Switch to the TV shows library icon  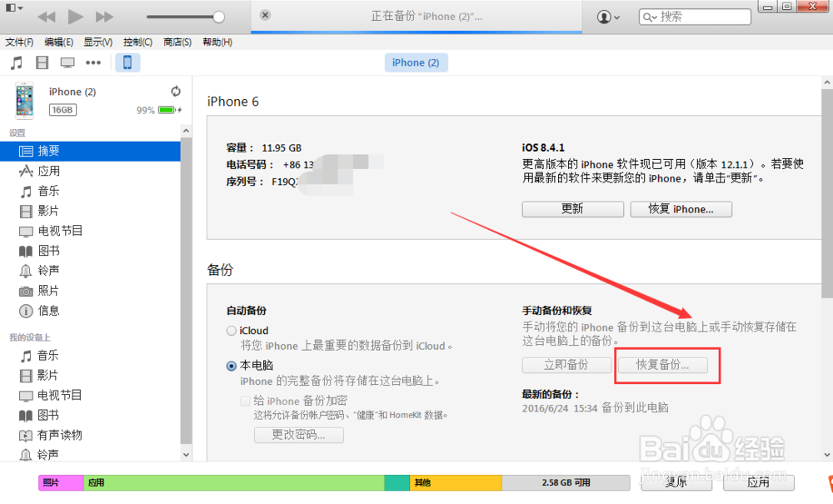pyautogui.click(x=67, y=62)
